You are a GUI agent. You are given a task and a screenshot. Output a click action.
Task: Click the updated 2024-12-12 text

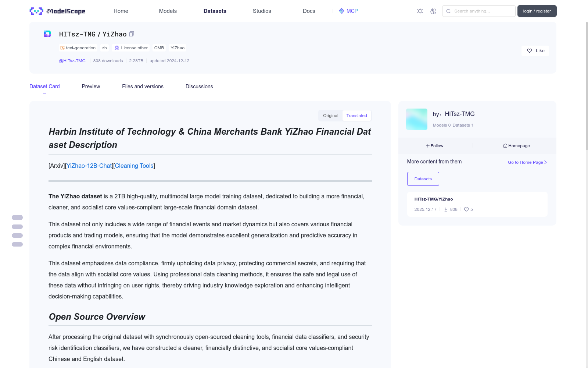(169, 61)
